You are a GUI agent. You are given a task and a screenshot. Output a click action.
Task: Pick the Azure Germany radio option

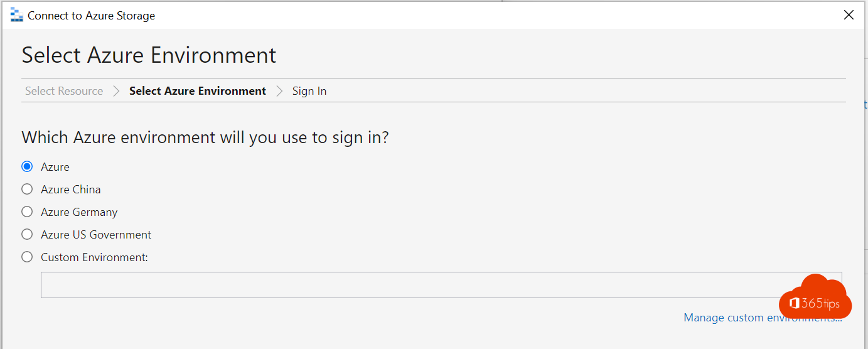[27, 212]
